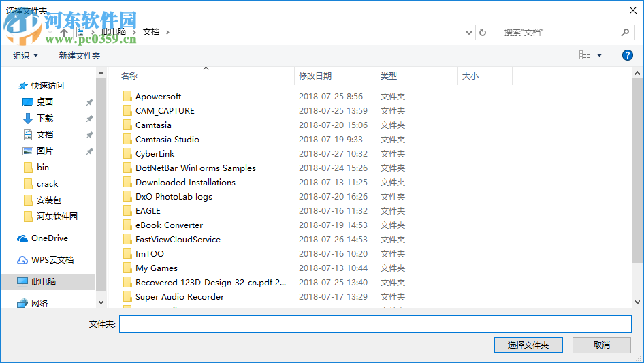Select 下载 in the sidebar

pyautogui.click(x=44, y=119)
